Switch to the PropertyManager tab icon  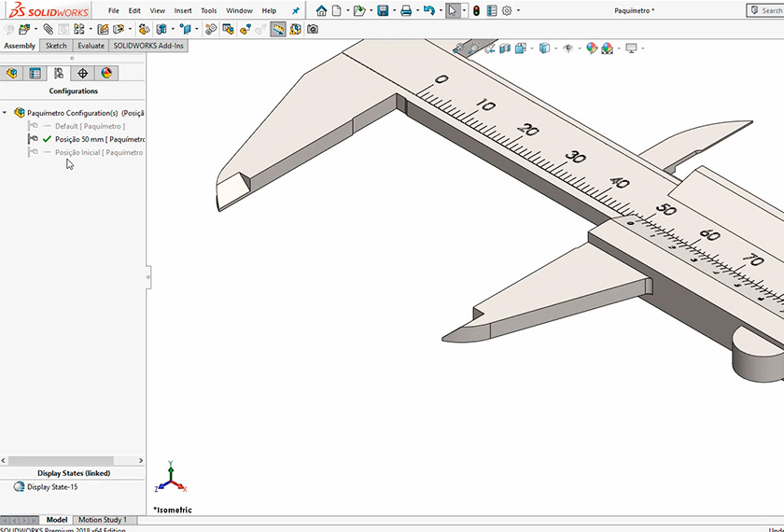pos(35,73)
